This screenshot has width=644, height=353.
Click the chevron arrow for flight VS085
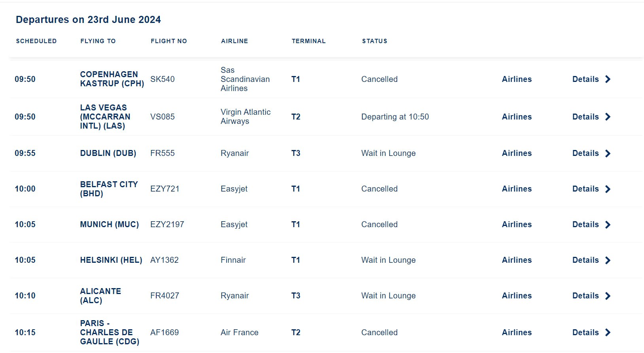pyautogui.click(x=608, y=117)
